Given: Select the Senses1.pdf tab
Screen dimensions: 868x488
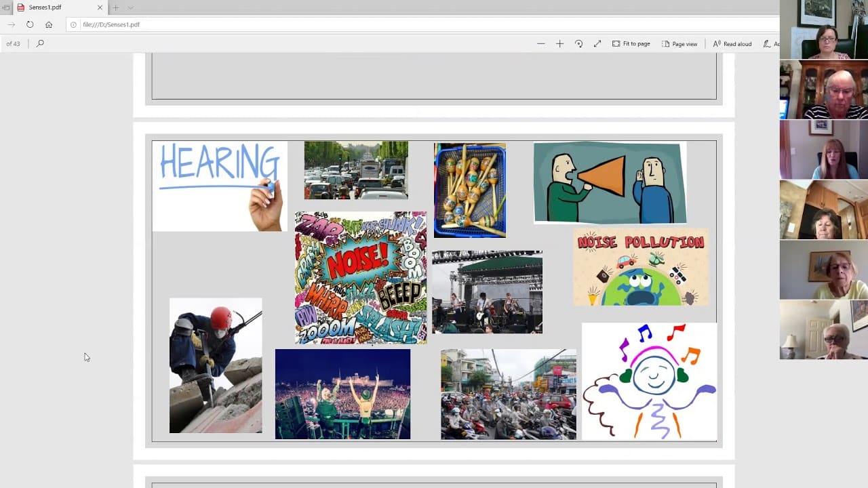Looking at the screenshot, I should pos(54,7).
